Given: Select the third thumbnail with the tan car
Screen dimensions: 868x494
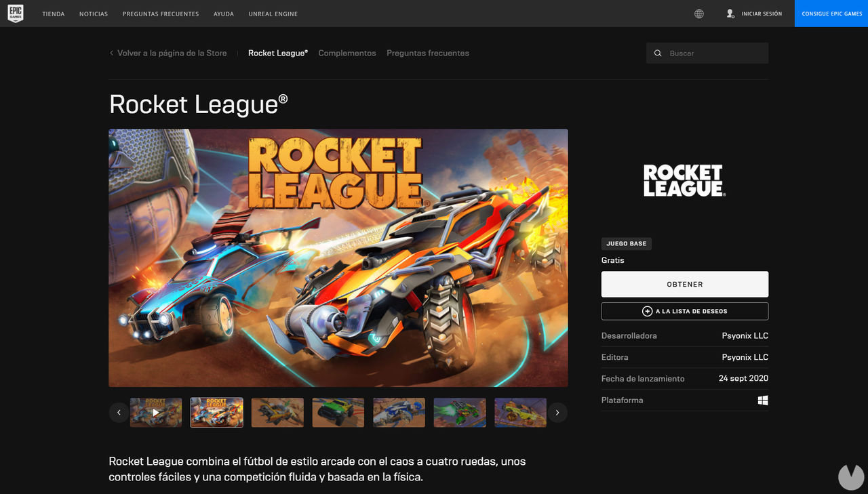Looking at the screenshot, I should [277, 412].
